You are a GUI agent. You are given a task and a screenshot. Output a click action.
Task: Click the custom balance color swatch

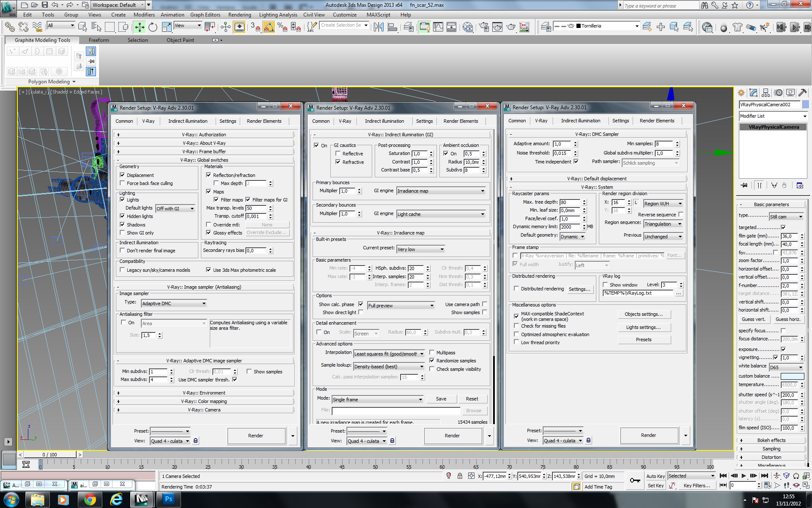tap(792, 376)
